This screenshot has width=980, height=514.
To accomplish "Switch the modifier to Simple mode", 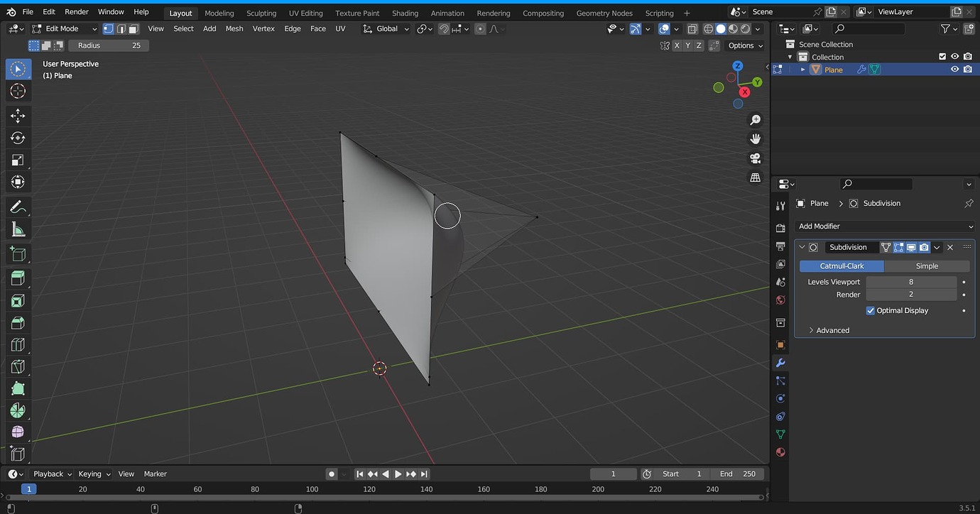I will point(927,266).
